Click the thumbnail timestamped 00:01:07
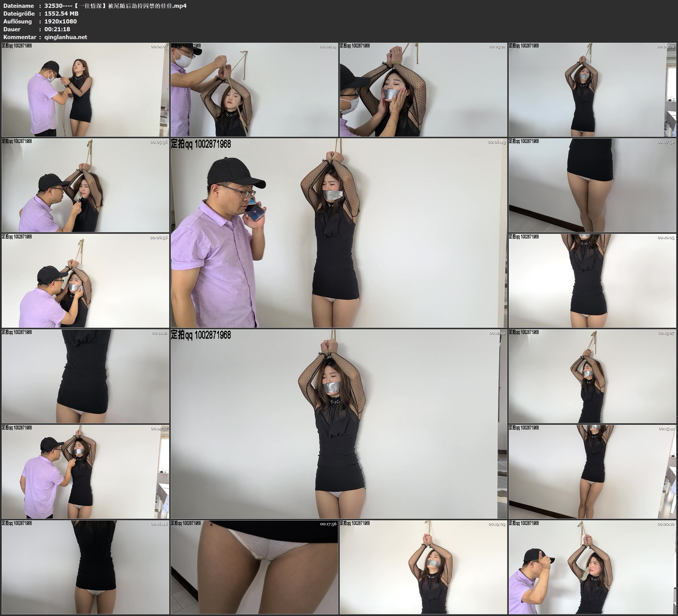Screen dimensions: 678x616 85,89
